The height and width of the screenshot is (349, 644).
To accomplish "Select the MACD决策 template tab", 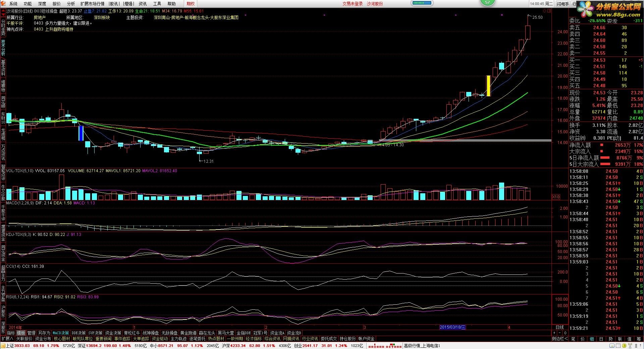I will (x=61, y=333).
